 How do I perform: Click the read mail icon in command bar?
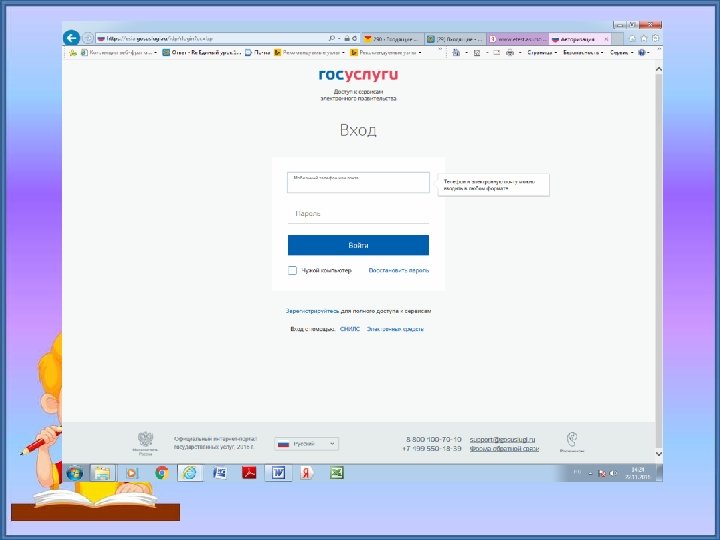496,53
